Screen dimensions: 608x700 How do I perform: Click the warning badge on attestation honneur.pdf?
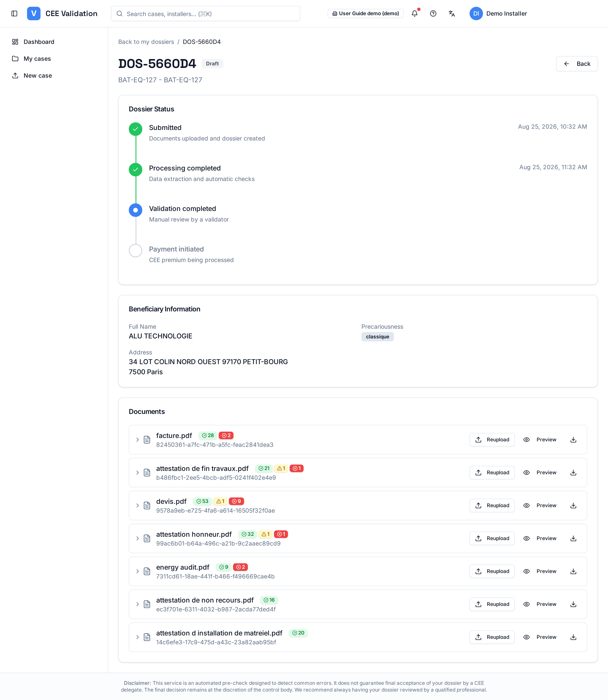click(265, 534)
